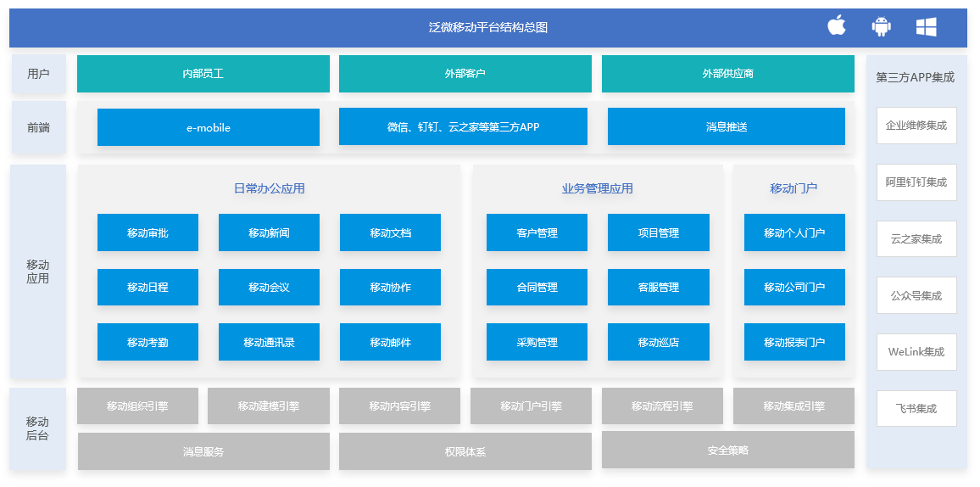
Task: Click the 消息服务 block
Action: coord(203,451)
